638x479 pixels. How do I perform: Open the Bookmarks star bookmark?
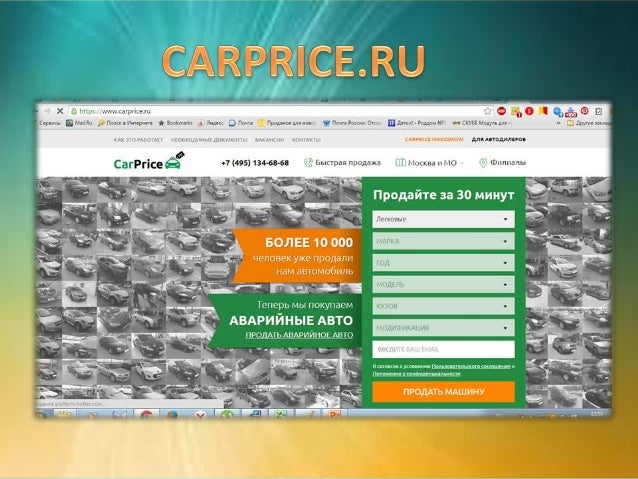[x=175, y=122]
